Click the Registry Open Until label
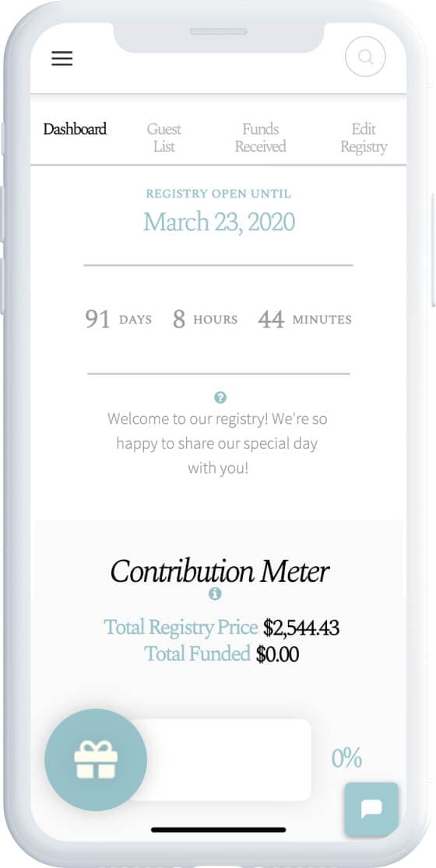This screenshot has height=868, width=436. [x=218, y=194]
